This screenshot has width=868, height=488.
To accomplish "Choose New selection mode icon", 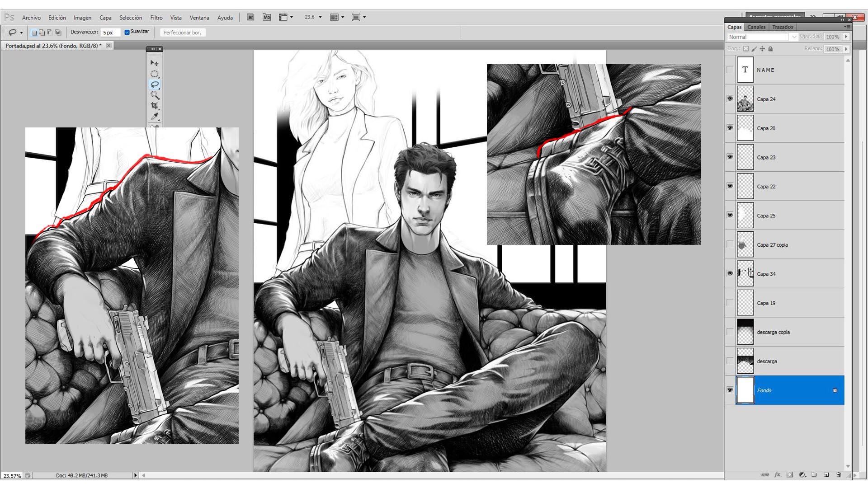I will pos(34,33).
